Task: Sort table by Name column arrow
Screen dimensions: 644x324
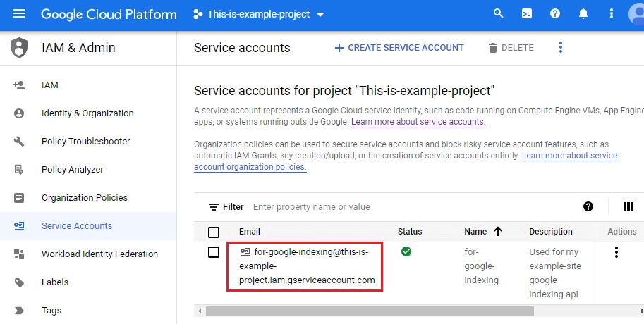Action: (498, 232)
